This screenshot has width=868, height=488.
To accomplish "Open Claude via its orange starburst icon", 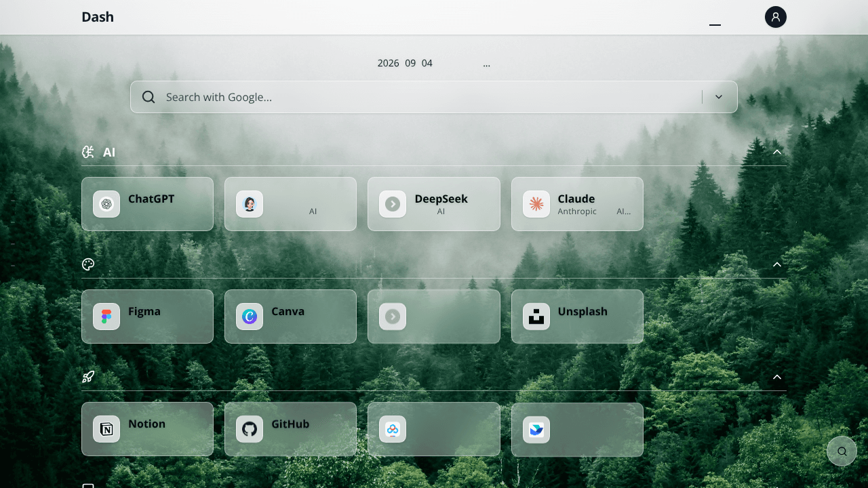I will (536, 204).
